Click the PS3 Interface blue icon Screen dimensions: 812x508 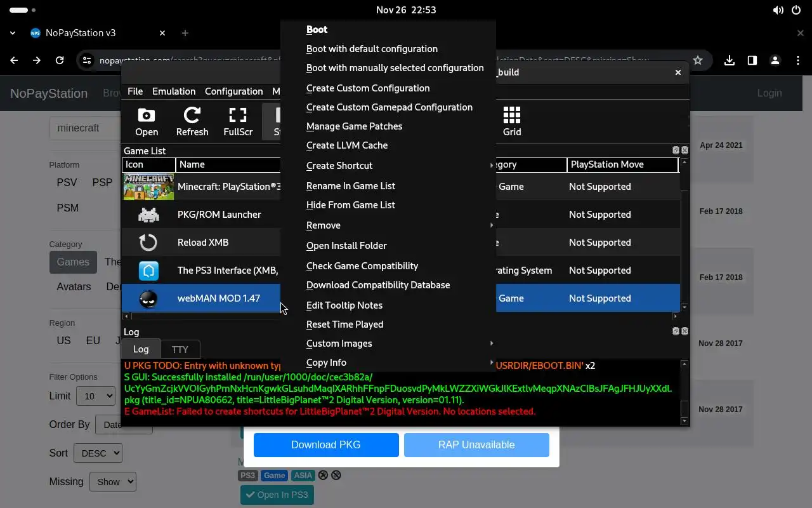pos(148,271)
